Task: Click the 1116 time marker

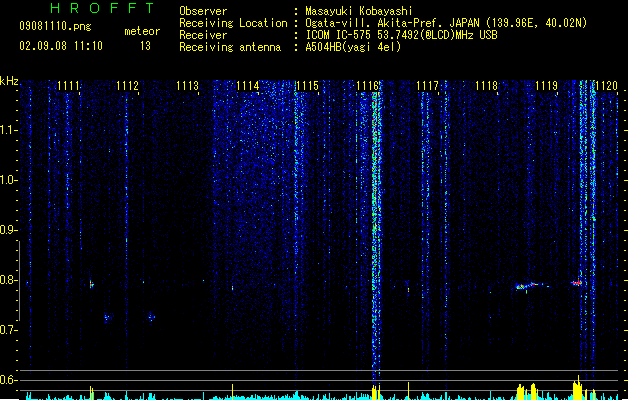Action: (367, 86)
